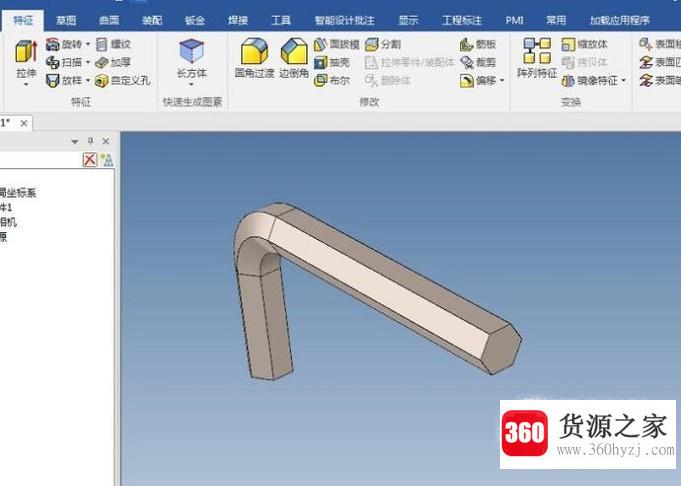This screenshot has height=486, width=681.
Task: Click the 缩放体 (Scale Body) tool
Action: [x=585, y=44]
